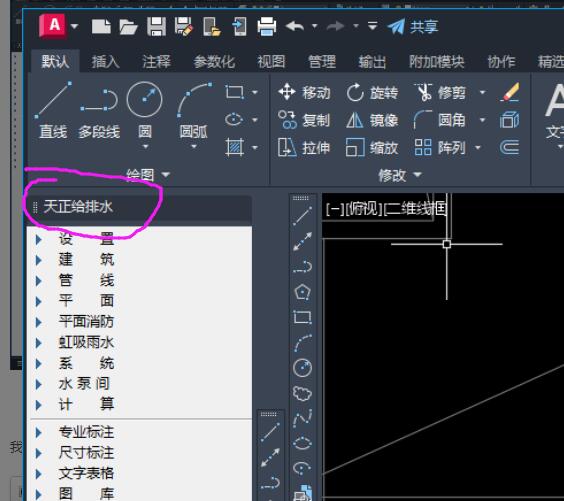Open the AutoCAD application menu button
This screenshot has width=564, height=501.
pos(53,26)
